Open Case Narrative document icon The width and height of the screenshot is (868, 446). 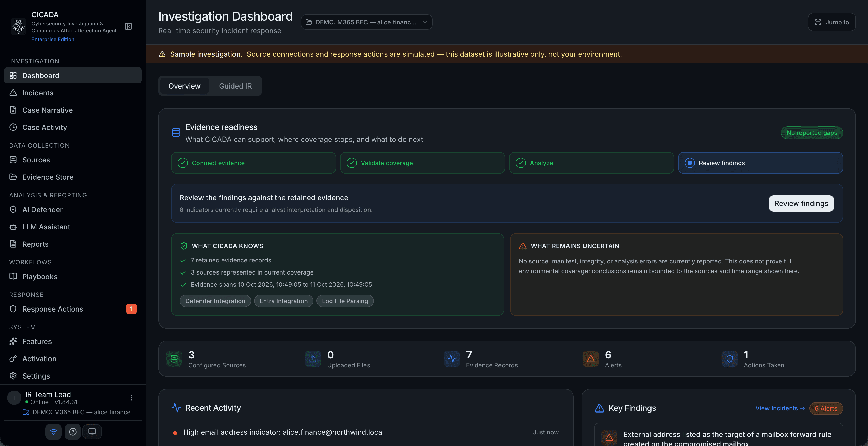tap(13, 110)
